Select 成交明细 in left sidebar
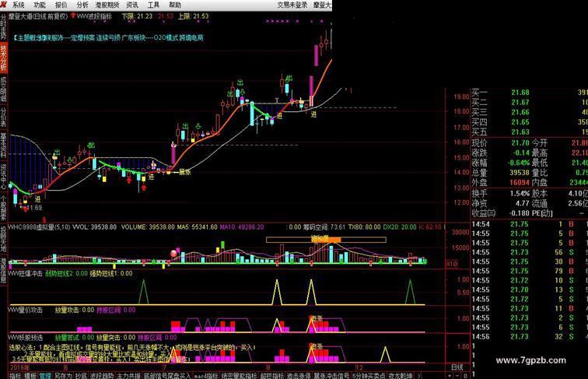The height and width of the screenshot is (379, 588). pyautogui.click(x=3, y=89)
